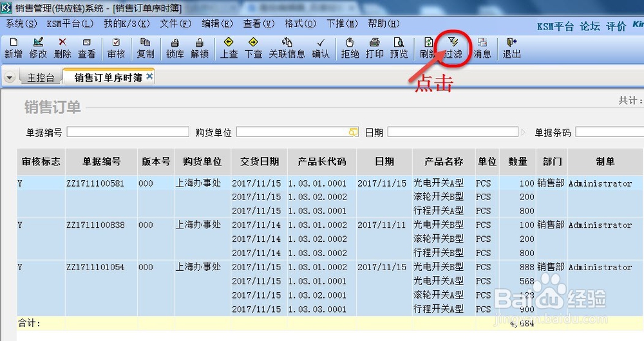Image resolution: width=644 pixels, height=341 pixels.
Task: Expand the tab list dropdown arrow
Action: click(x=9, y=77)
